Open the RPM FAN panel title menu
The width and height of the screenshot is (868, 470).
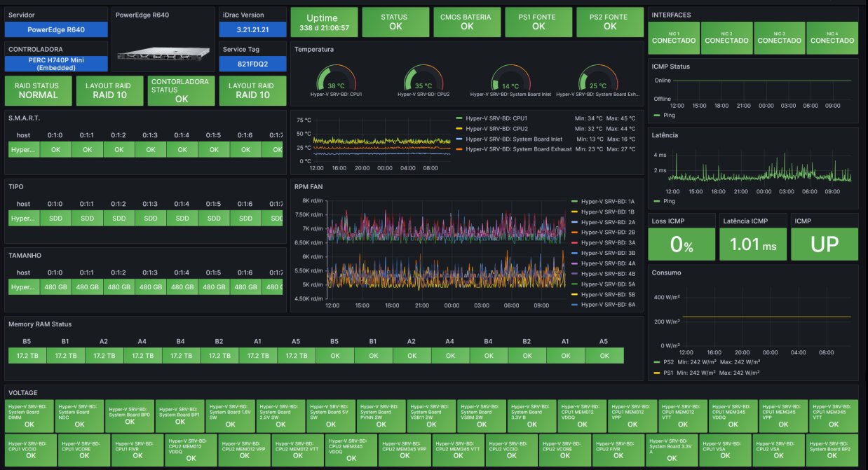(308, 186)
